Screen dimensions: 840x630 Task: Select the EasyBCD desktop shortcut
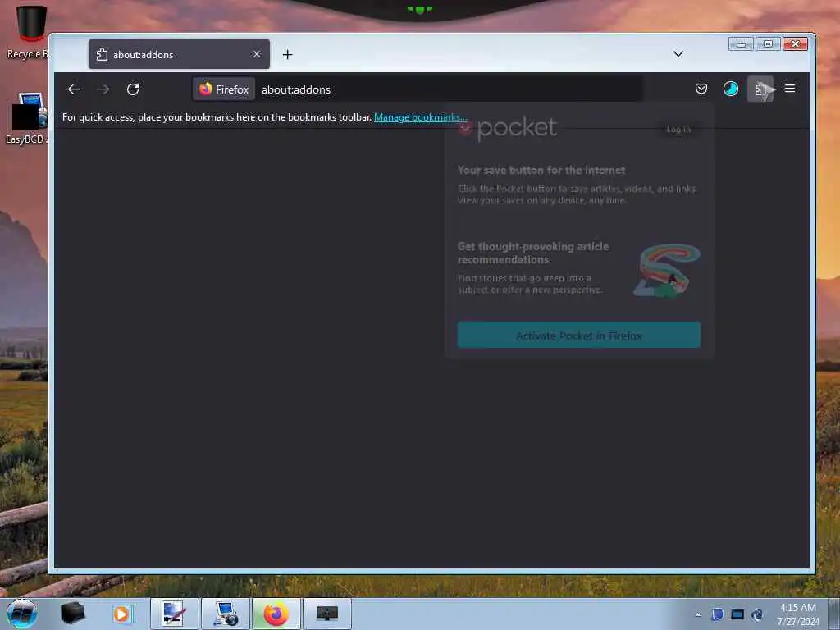coord(27,119)
